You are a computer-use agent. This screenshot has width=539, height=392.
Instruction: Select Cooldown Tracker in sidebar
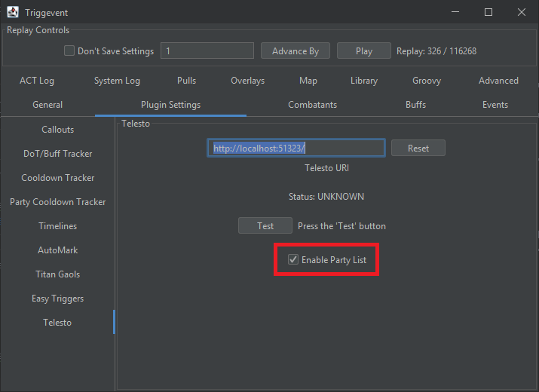click(x=57, y=178)
